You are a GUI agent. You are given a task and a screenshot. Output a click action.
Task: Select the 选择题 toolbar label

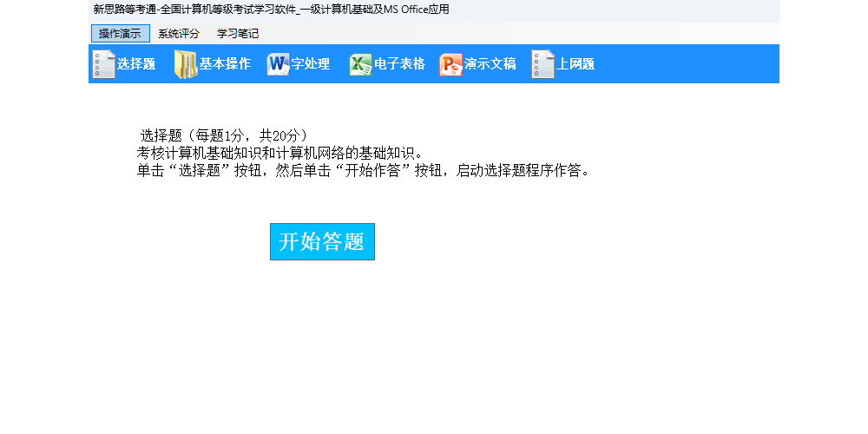point(136,64)
